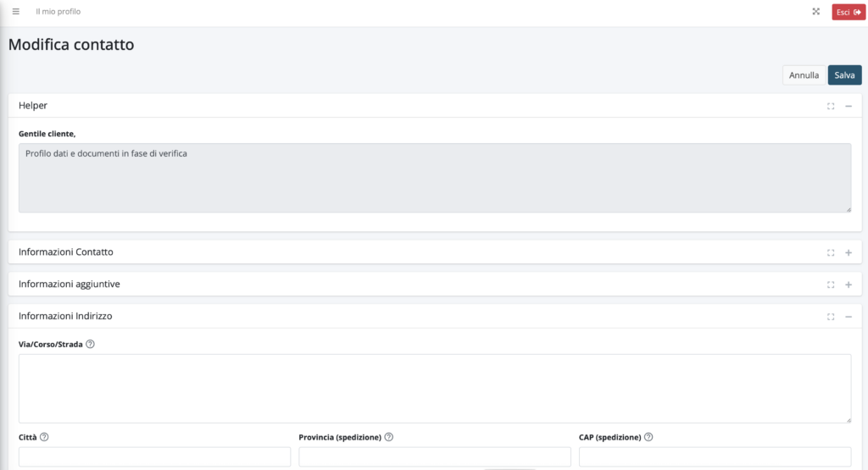Show help for Provincia (spedizione)
This screenshot has height=470, width=868.
pyautogui.click(x=388, y=437)
